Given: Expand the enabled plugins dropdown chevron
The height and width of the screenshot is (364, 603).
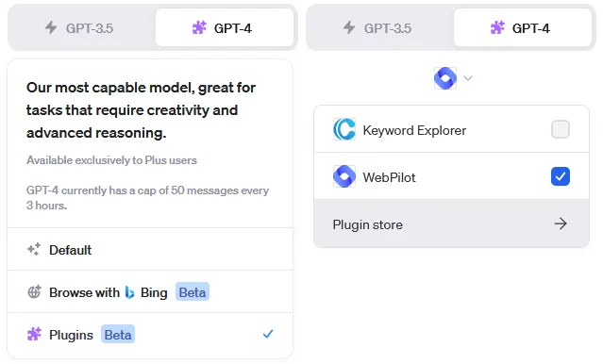Looking at the screenshot, I should point(468,78).
